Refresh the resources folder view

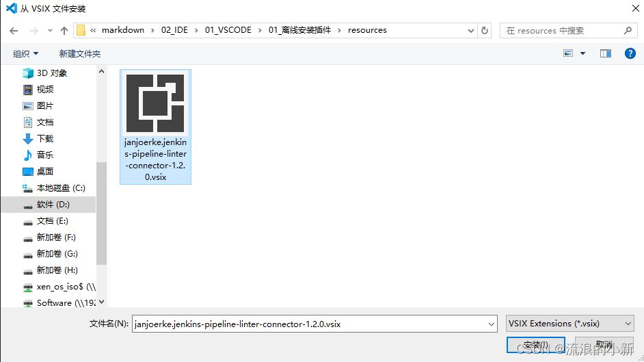(x=485, y=30)
